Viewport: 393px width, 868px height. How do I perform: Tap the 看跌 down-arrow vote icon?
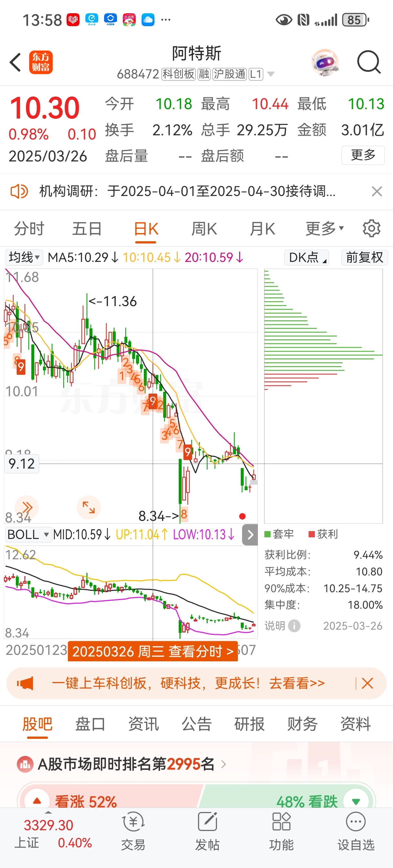click(356, 801)
